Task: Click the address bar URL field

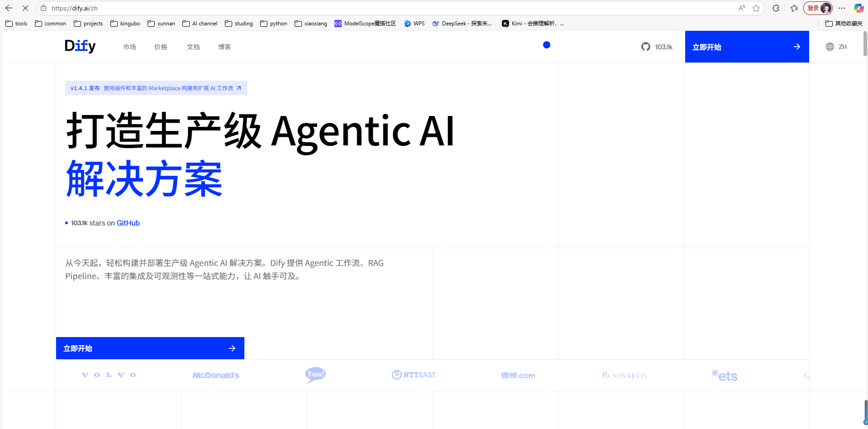Action: 362,8
